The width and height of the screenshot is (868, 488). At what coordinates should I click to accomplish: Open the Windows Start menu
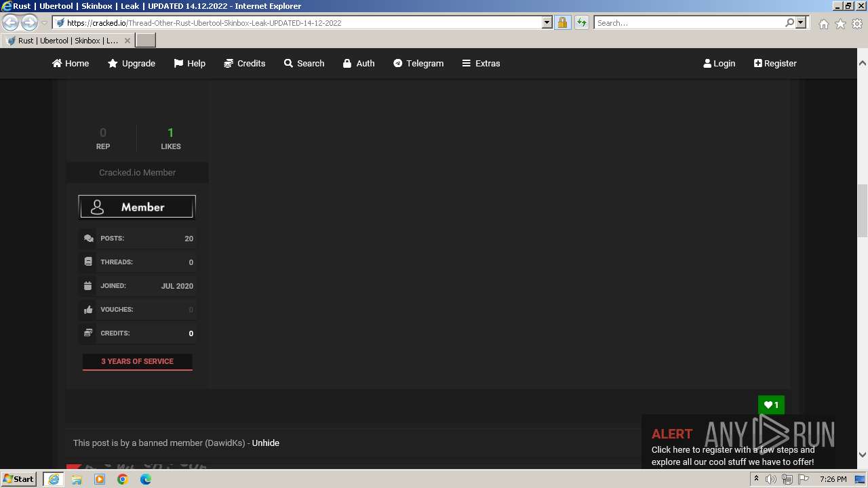click(18, 479)
